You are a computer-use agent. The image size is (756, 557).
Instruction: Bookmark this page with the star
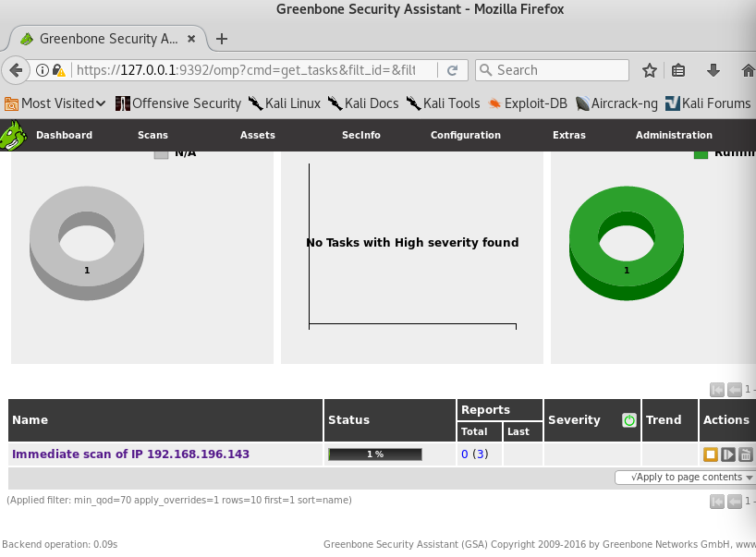click(650, 70)
